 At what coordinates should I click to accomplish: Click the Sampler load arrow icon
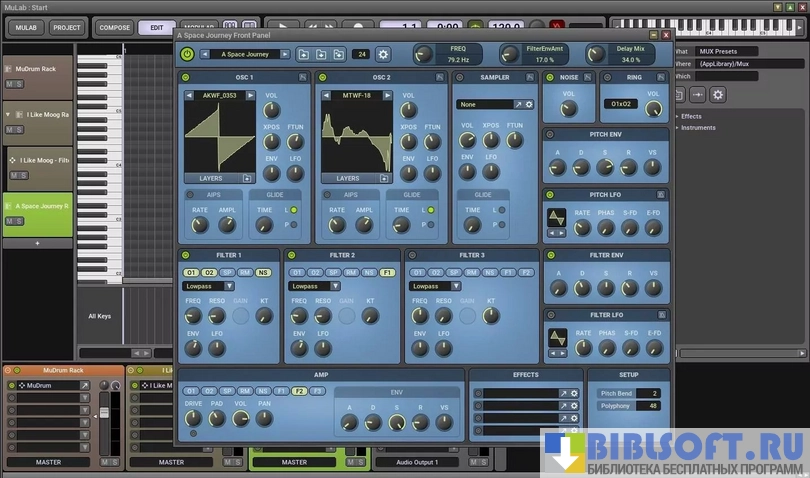coord(518,104)
